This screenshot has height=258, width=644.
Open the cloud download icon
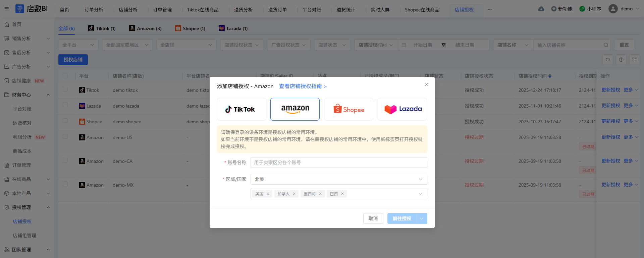(x=541, y=9)
